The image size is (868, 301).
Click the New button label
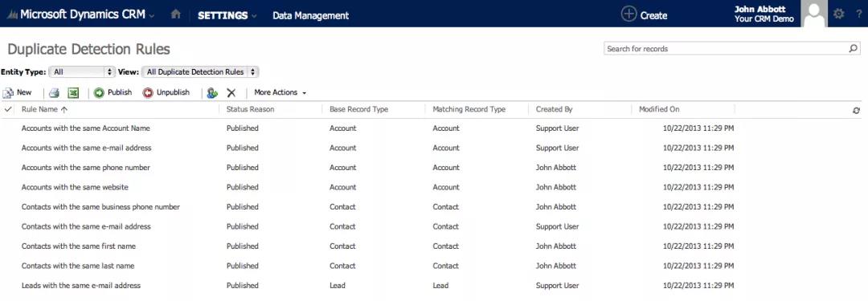24,92
